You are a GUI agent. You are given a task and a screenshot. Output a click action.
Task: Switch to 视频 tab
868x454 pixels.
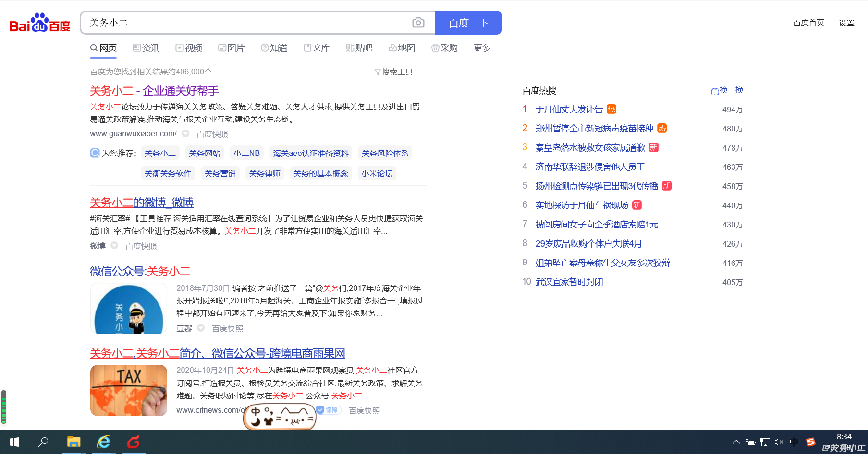point(189,48)
